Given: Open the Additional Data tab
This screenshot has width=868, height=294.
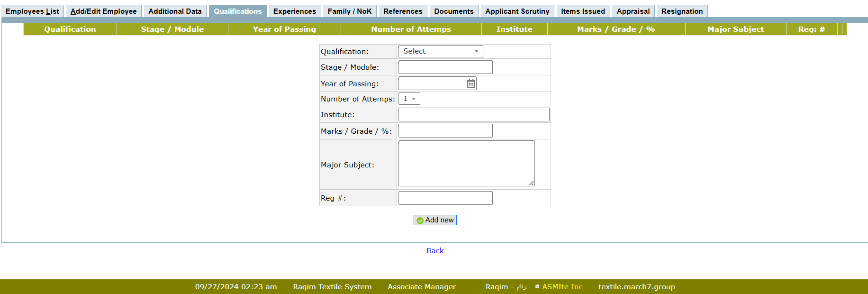Looking at the screenshot, I should [x=175, y=11].
